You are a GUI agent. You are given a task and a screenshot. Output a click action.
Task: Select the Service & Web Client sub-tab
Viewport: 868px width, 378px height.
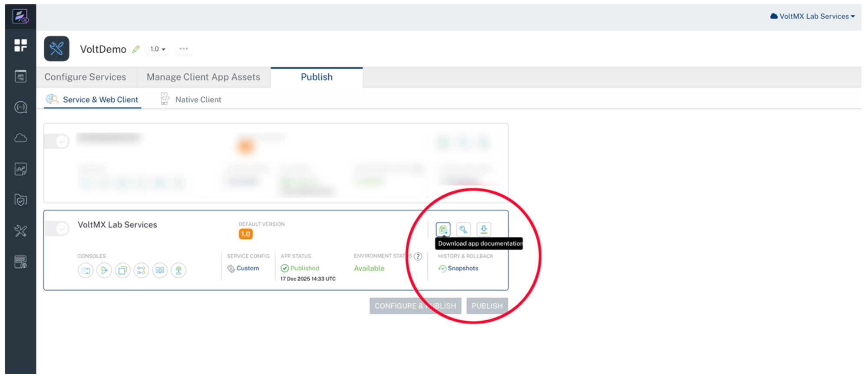(92, 99)
